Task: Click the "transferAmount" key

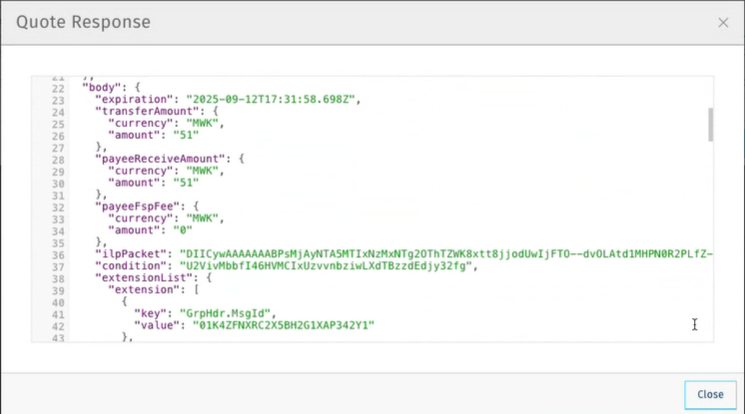Action: [x=136, y=112]
